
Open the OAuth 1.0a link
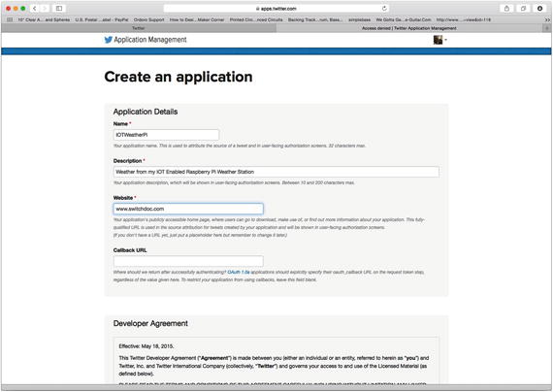tap(239, 272)
